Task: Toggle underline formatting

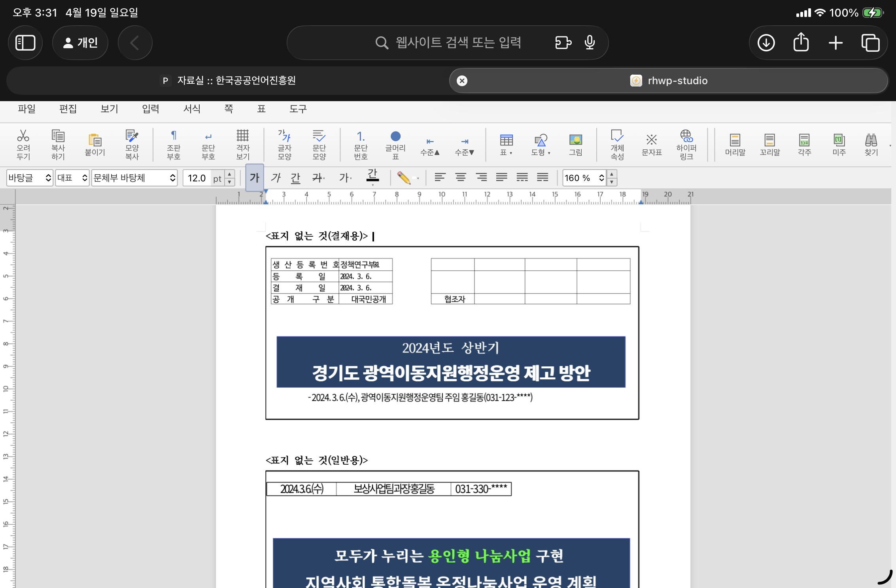Action: click(x=296, y=178)
